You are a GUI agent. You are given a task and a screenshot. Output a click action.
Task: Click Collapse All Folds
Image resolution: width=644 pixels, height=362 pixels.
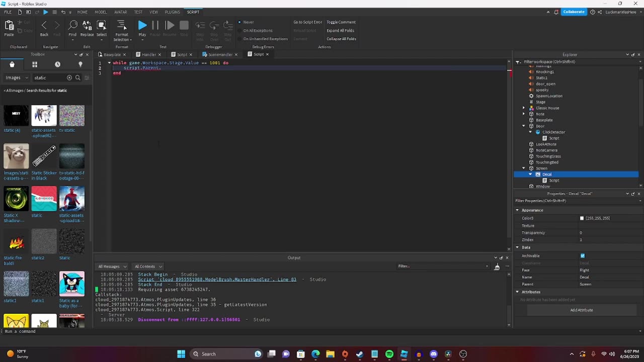[342, 39]
